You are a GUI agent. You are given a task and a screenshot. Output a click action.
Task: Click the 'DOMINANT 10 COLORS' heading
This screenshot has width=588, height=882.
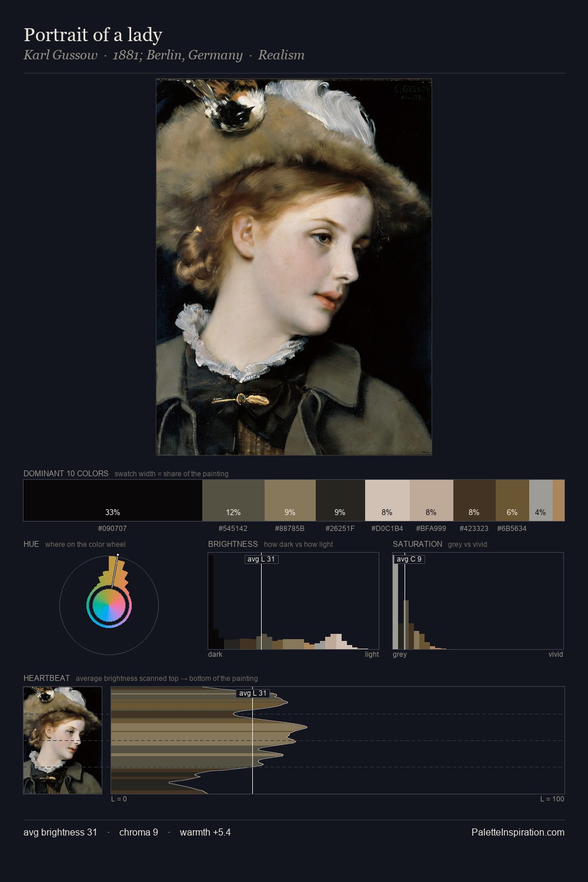coord(66,473)
